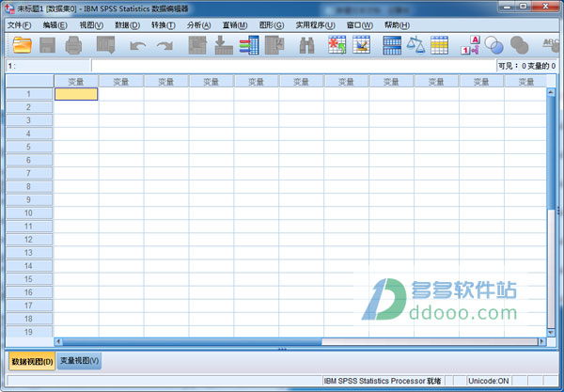This screenshot has height=392, width=564.
Task: Click the Split file icon
Action: pyautogui.click(x=392, y=45)
